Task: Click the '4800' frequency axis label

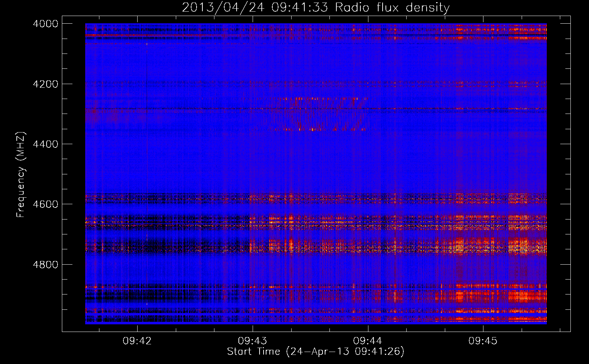Action: [x=46, y=265]
